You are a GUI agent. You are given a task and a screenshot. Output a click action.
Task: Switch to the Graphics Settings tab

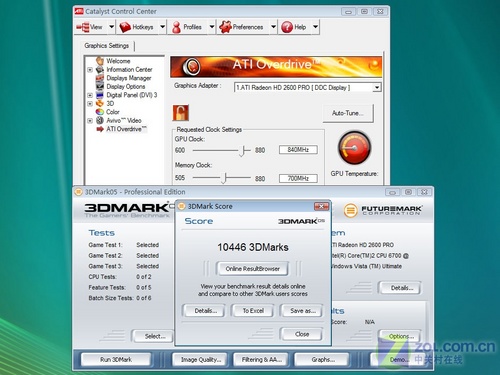107,46
